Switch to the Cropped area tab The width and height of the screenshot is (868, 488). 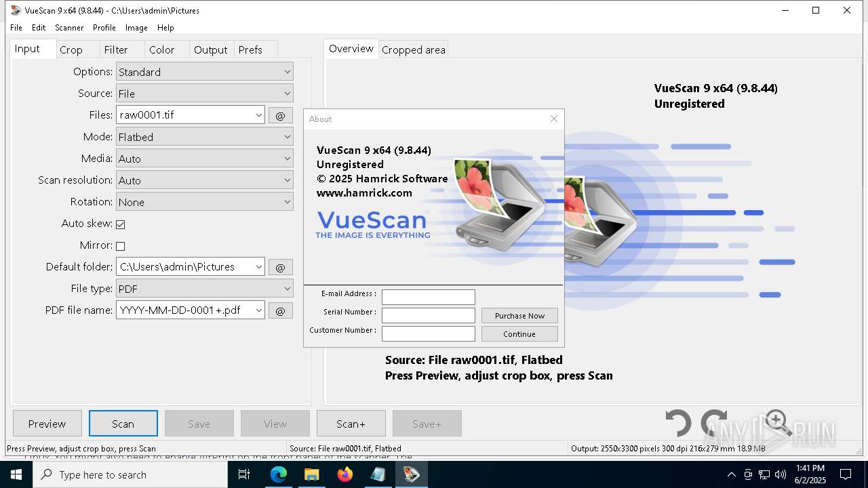pos(414,49)
